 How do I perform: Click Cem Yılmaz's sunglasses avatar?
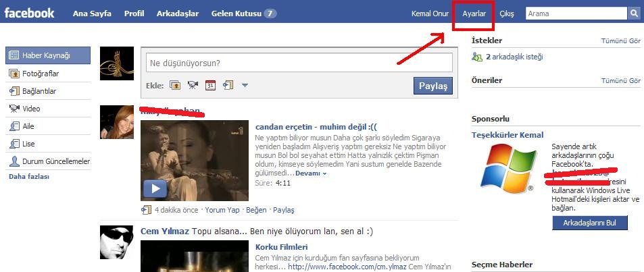pos(117,242)
